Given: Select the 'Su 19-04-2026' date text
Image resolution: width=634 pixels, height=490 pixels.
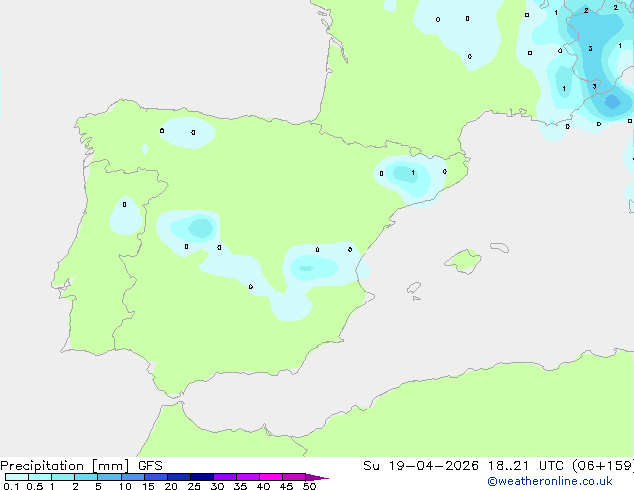Looking at the screenshot, I should pos(421,466).
